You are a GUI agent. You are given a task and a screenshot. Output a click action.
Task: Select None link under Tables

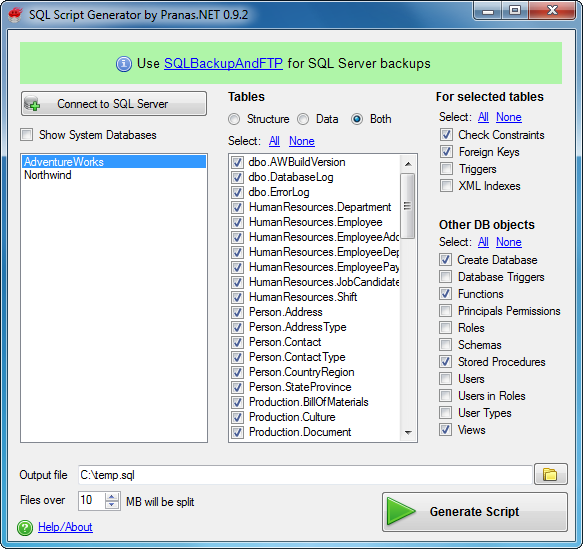pos(302,141)
